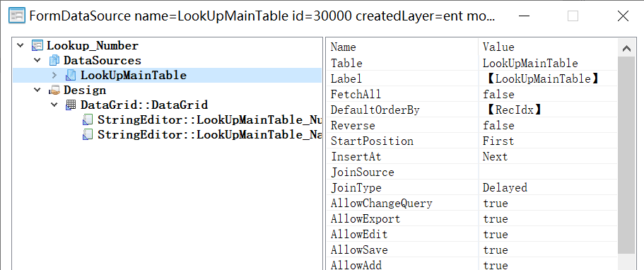Click the Design node icon
Image resolution: width=644 pixels, height=270 pixels.
pos(54,90)
